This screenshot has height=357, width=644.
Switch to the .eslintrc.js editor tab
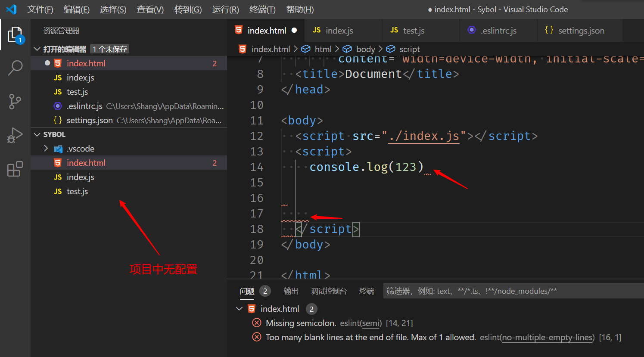pyautogui.click(x=498, y=30)
